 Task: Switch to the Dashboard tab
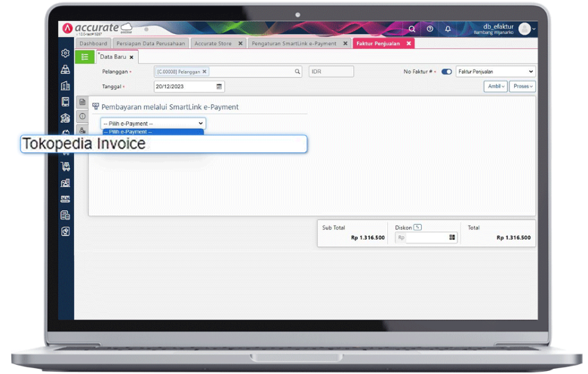tap(93, 44)
